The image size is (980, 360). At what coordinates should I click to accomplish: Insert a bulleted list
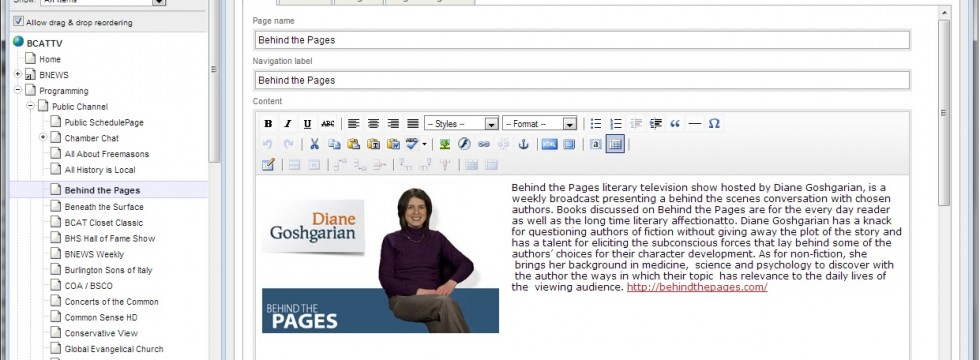pos(596,124)
